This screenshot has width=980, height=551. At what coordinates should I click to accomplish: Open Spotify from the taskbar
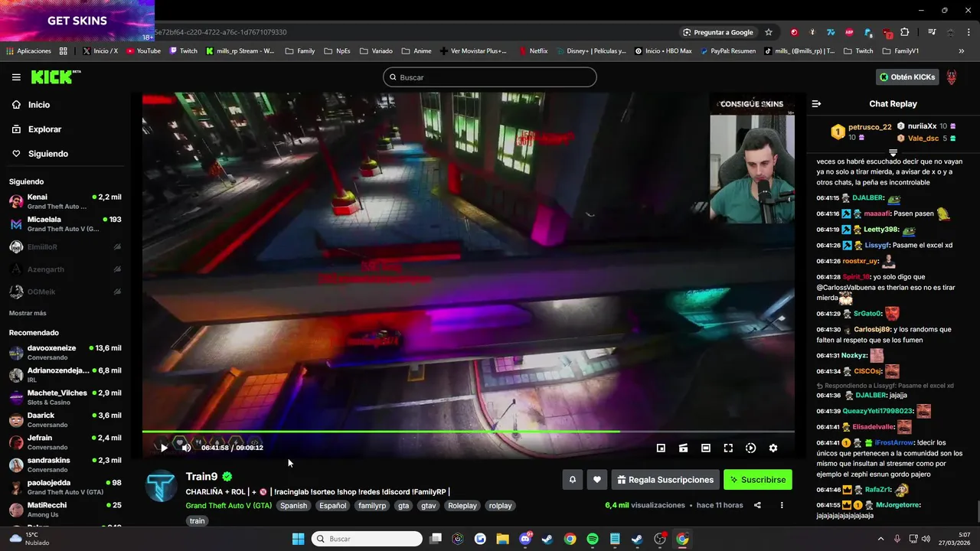[x=593, y=539]
